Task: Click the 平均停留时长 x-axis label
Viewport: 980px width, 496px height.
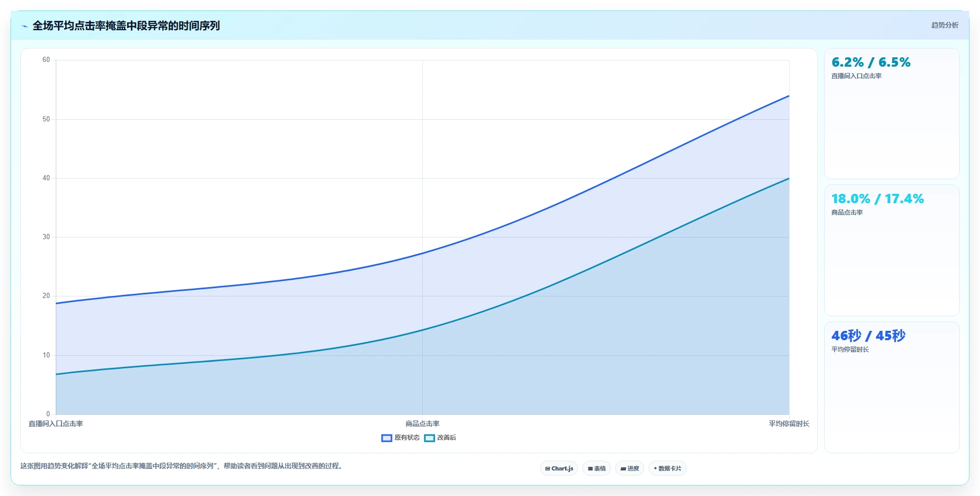Action: tap(789, 424)
